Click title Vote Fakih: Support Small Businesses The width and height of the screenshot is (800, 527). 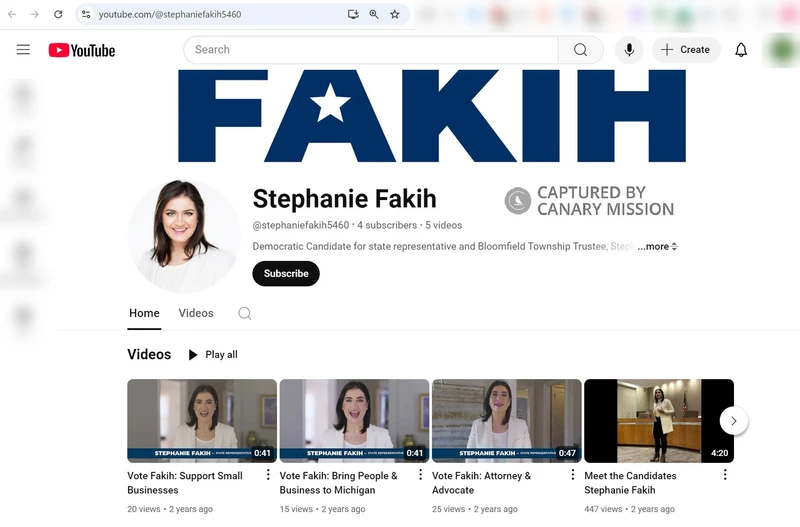click(185, 483)
